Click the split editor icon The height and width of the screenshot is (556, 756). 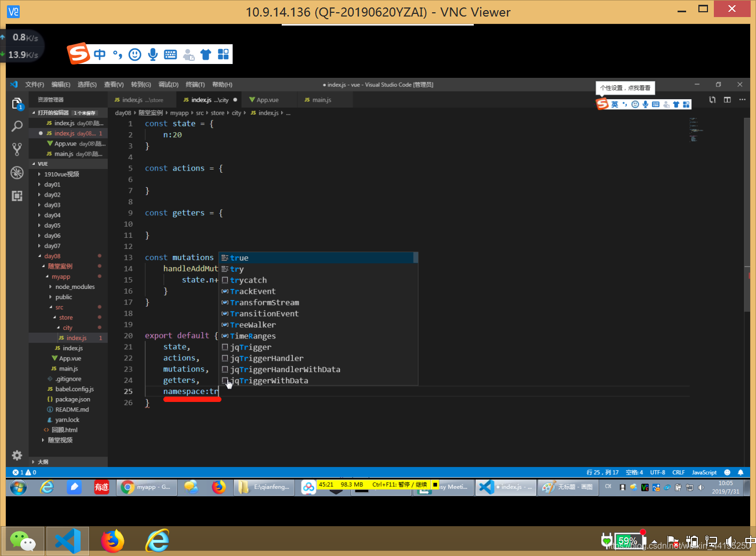[x=727, y=100]
